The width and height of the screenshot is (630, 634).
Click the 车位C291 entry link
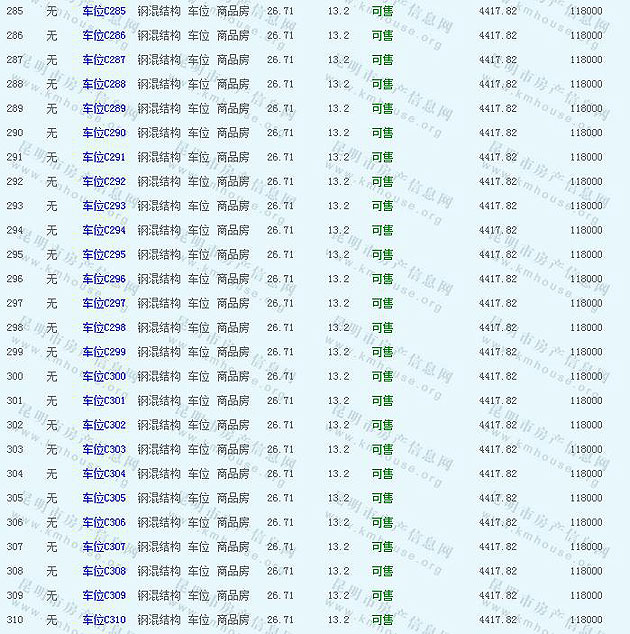point(104,157)
